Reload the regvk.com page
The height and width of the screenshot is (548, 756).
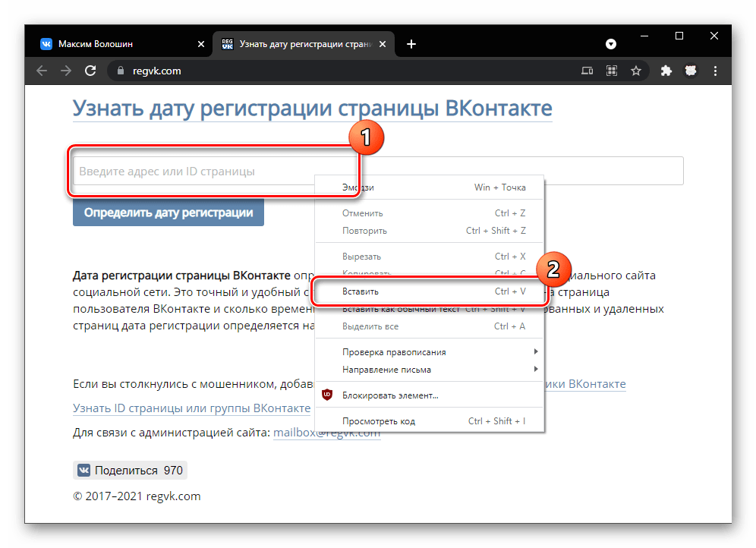point(90,71)
